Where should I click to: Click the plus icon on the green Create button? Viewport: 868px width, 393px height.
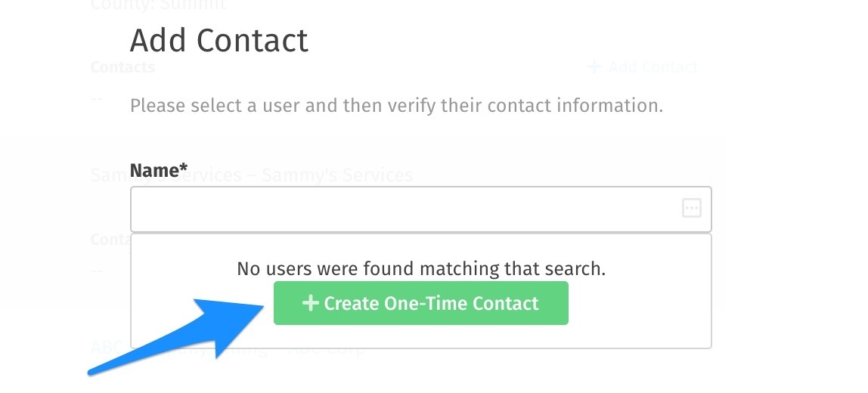pos(311,303)
